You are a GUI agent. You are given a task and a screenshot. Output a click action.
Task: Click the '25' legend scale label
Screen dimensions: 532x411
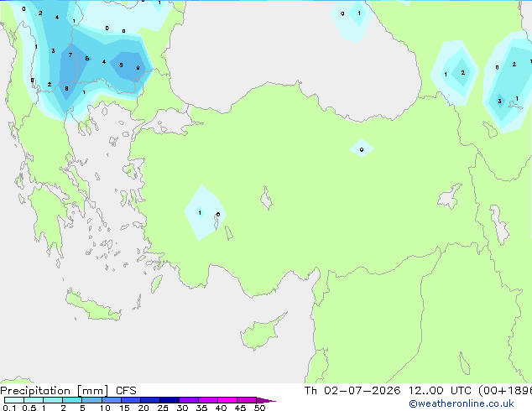click(x=163, y=408)
